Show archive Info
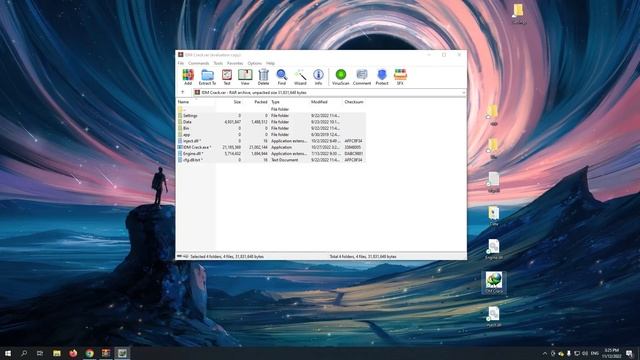This screenshot has height=360, width=640. coord(318,77)
